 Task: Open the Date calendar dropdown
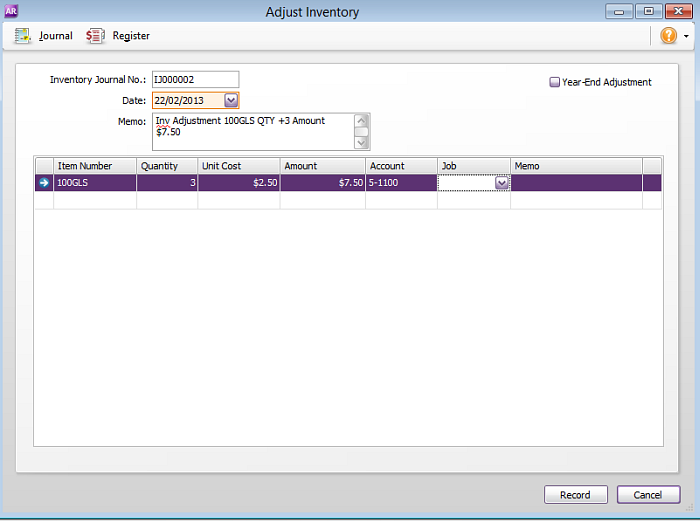click(x=231, y=100)
